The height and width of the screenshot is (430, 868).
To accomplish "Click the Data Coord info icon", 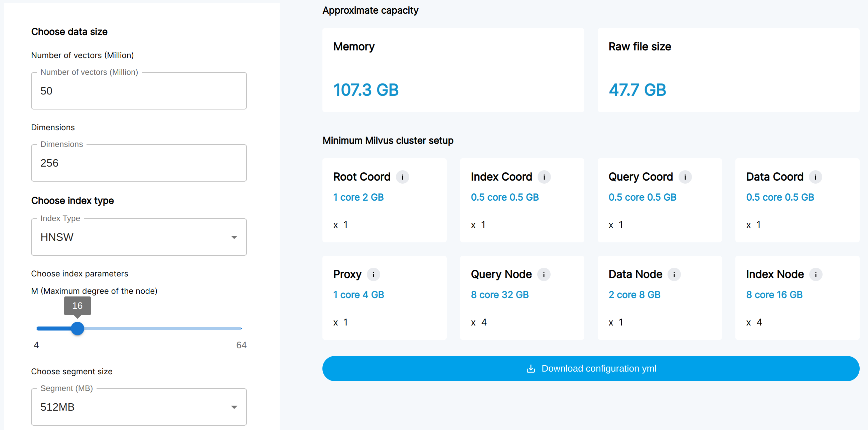I will 816,177.
